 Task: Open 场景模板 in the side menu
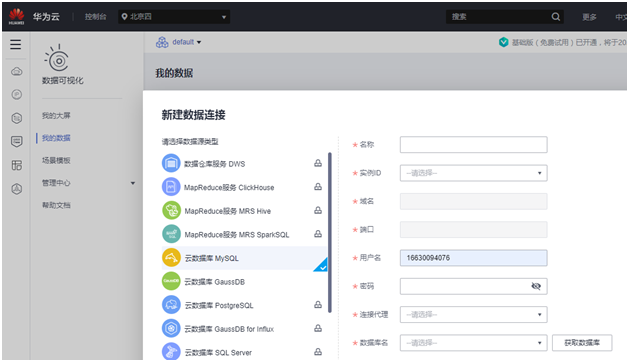coord(56,161)
